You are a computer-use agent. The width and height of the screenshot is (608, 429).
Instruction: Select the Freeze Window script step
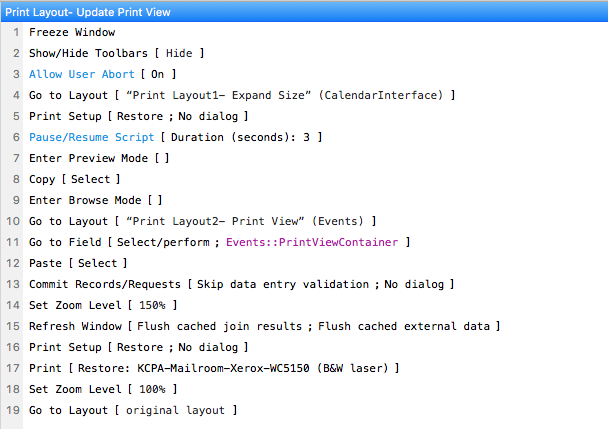(72, 32)
